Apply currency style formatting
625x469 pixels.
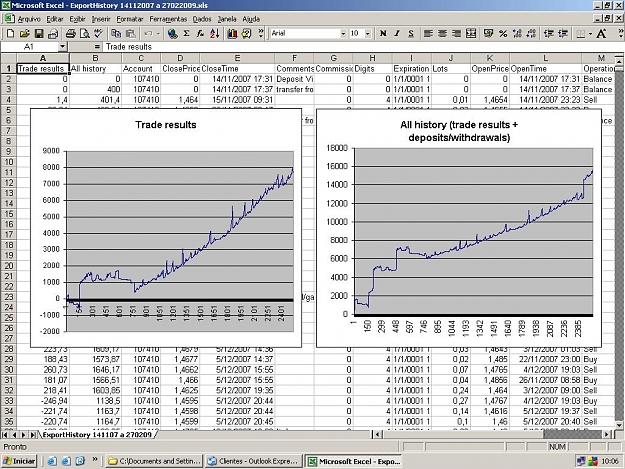[488, 33]
